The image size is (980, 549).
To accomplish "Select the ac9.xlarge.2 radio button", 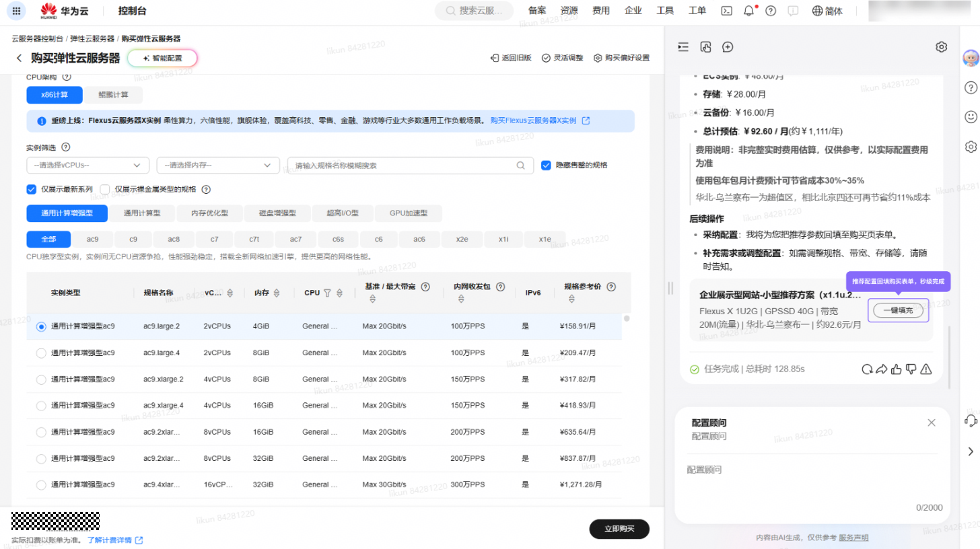I will 41,379.
